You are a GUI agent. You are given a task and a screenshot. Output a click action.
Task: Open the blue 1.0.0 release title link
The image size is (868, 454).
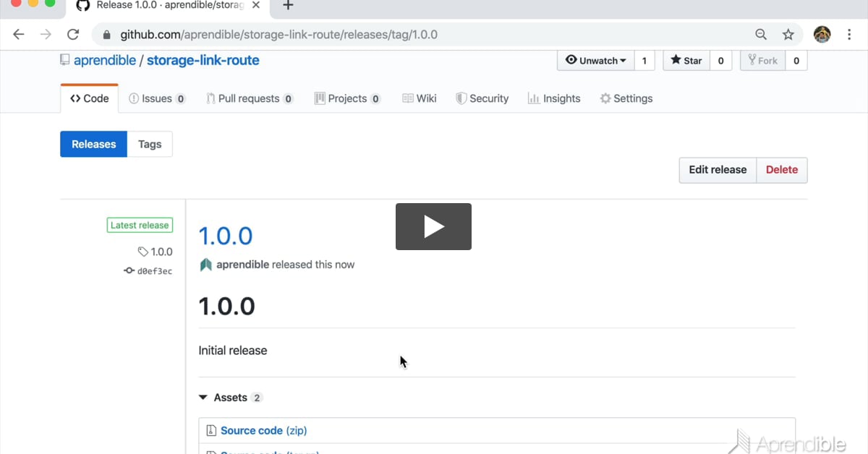click(226, 236)
